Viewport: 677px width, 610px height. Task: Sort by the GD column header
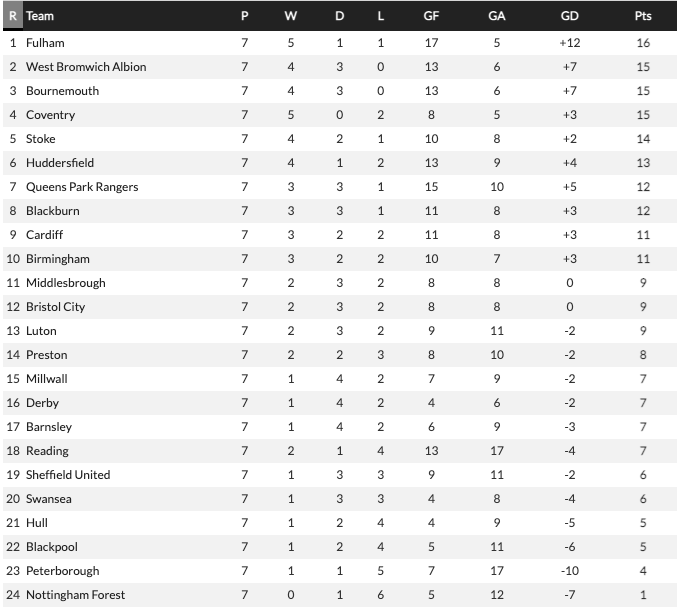(569, 16)
